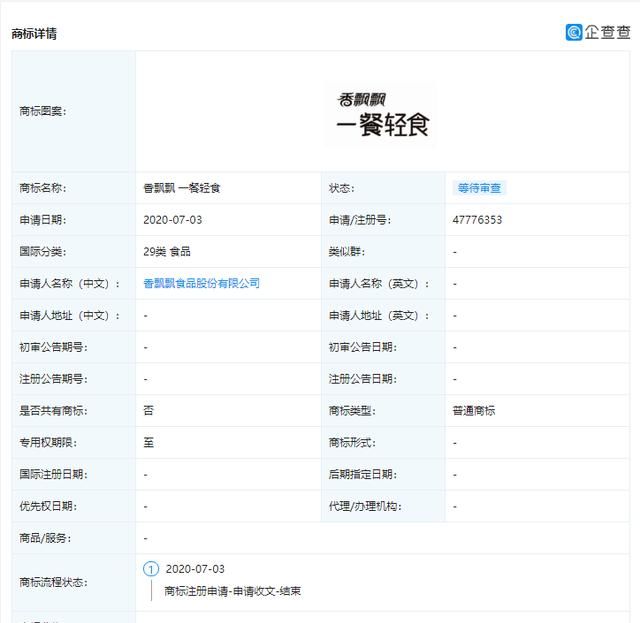Select the 申请人地址（英文）label

tap(379, 315)
